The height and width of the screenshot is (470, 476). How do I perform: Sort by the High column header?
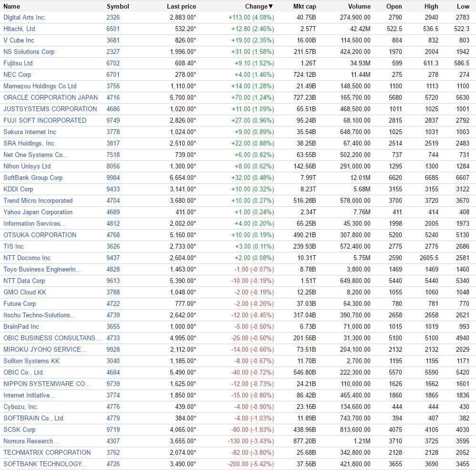click(x=431, y=6)
